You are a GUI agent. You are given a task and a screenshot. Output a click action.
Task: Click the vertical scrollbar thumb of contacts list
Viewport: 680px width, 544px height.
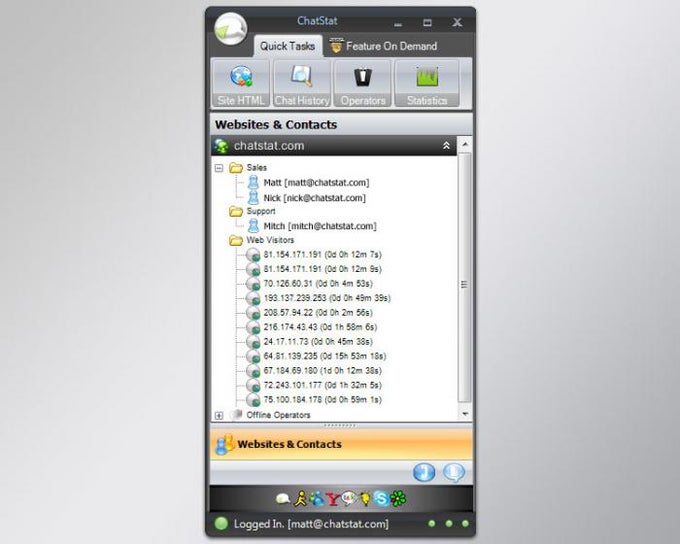465,278
